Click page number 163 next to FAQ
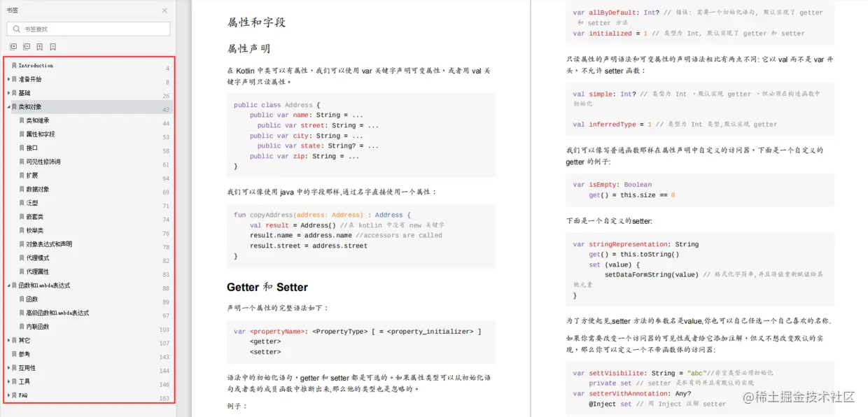This screenshot has width=868, height=417. (164, 398)
